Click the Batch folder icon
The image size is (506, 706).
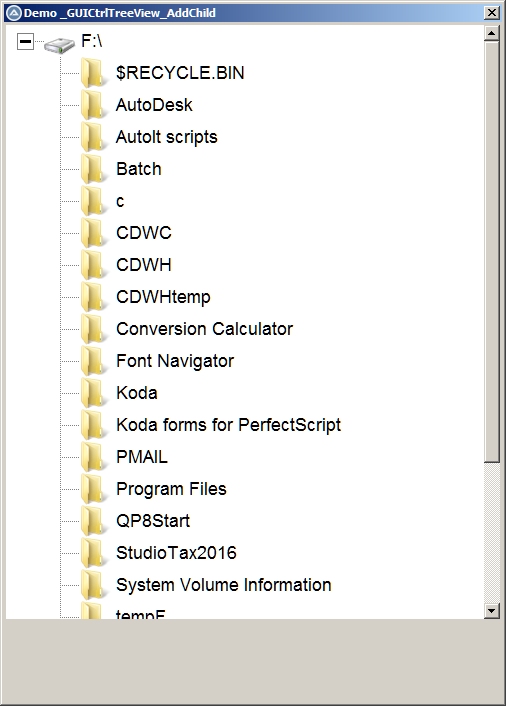click(94, 169)
